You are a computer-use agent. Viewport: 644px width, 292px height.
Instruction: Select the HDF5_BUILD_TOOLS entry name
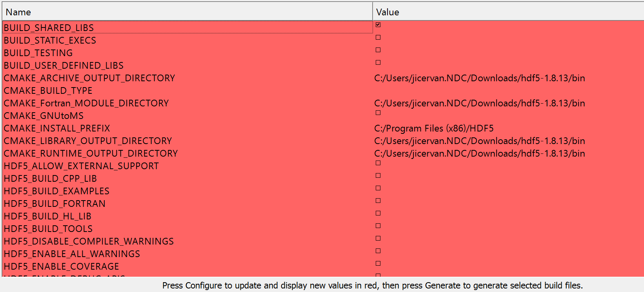pyautogui.click(x=48, y=229)
